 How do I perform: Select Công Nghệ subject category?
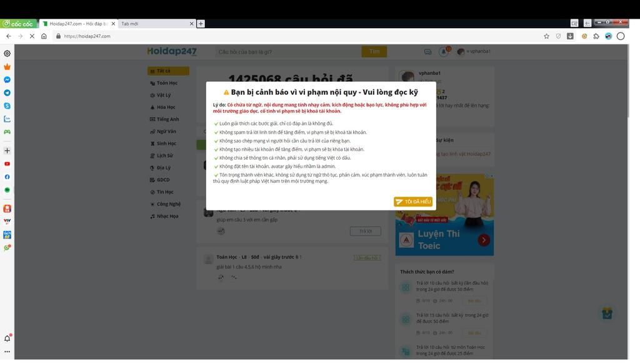(x=165, y=204)
